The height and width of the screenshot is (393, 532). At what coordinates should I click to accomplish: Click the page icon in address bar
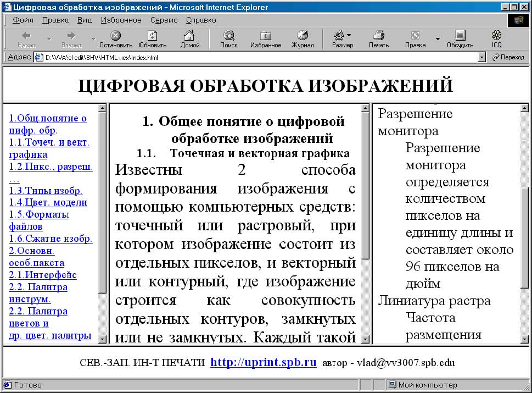[40, 57]
